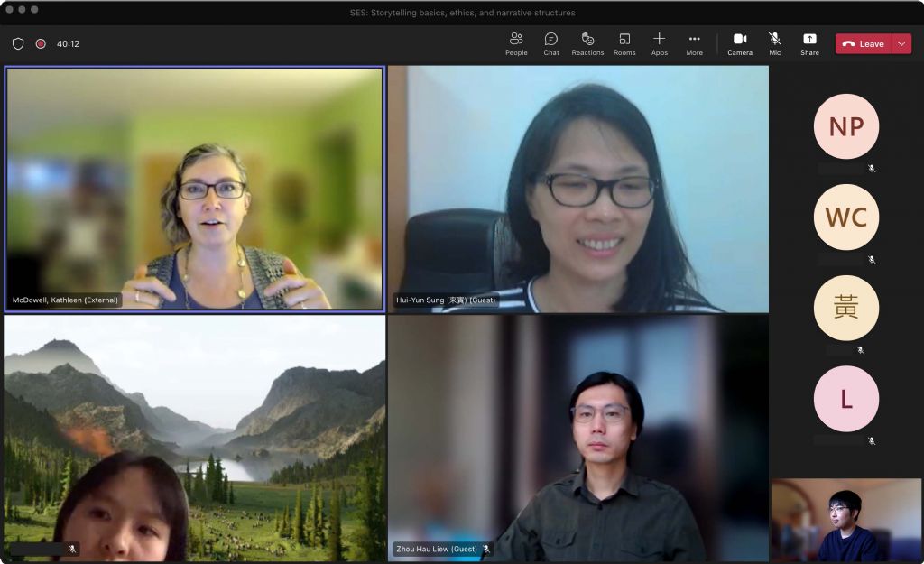Click the muted mic icon under 黃

tap(860, 350)
